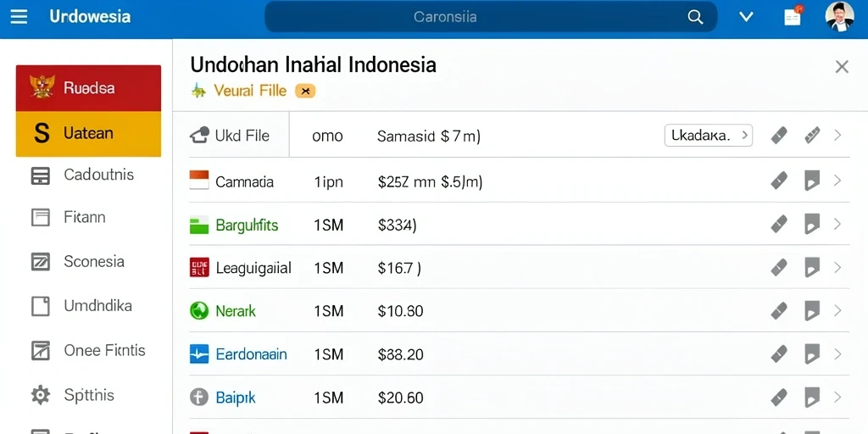868x434 pixels.
Task: Select the Ruedsa sidebar item
Action: click(x=88, y=88)
